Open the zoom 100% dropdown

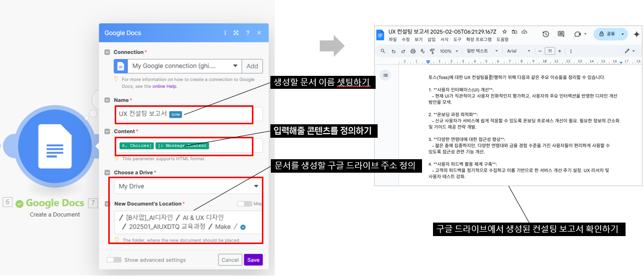click(x=449, y=51)
